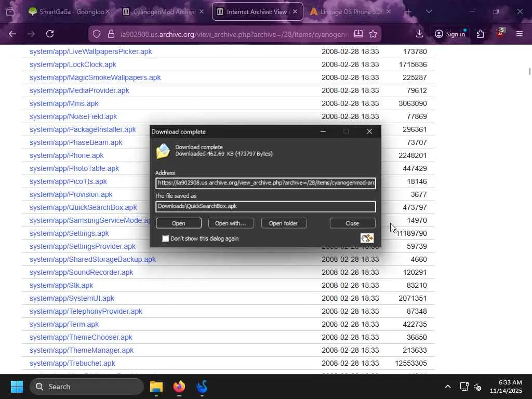
Task: Open a new tab with plus button
Action: [408, 12]
